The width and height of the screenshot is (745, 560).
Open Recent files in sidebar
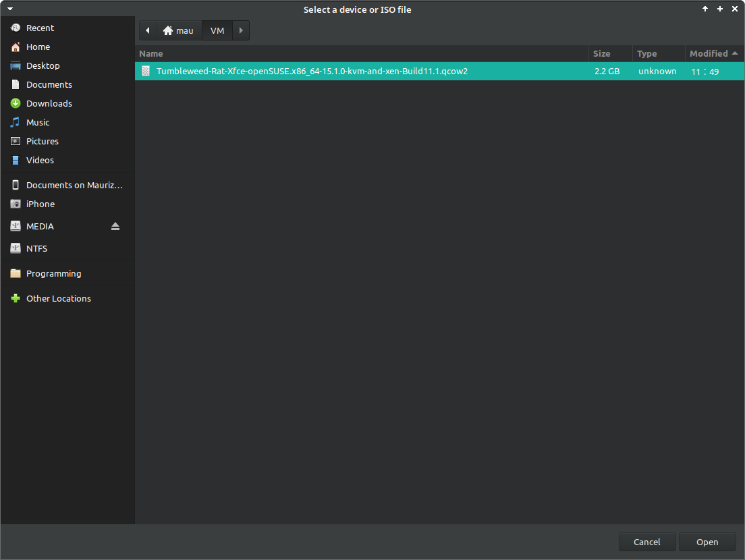(40, 28)
